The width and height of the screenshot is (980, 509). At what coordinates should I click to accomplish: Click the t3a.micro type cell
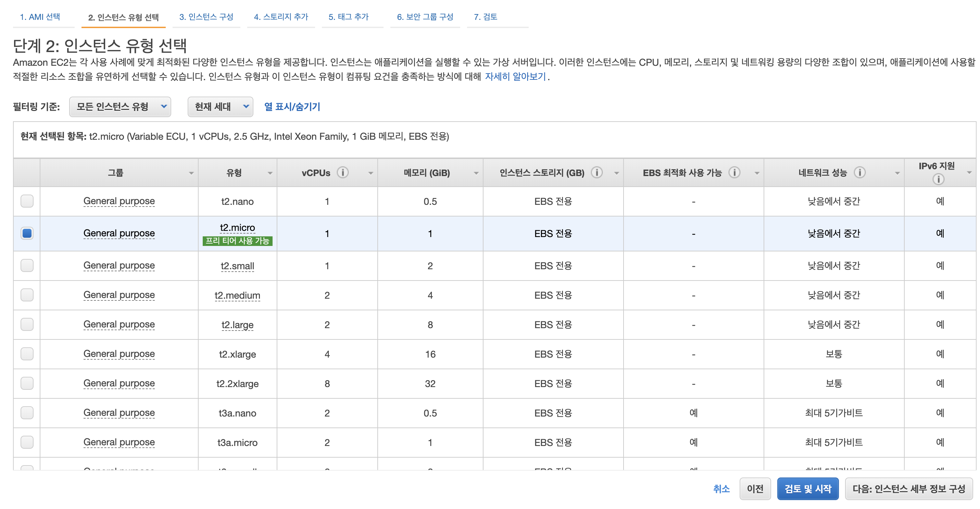tap(237, 443)
